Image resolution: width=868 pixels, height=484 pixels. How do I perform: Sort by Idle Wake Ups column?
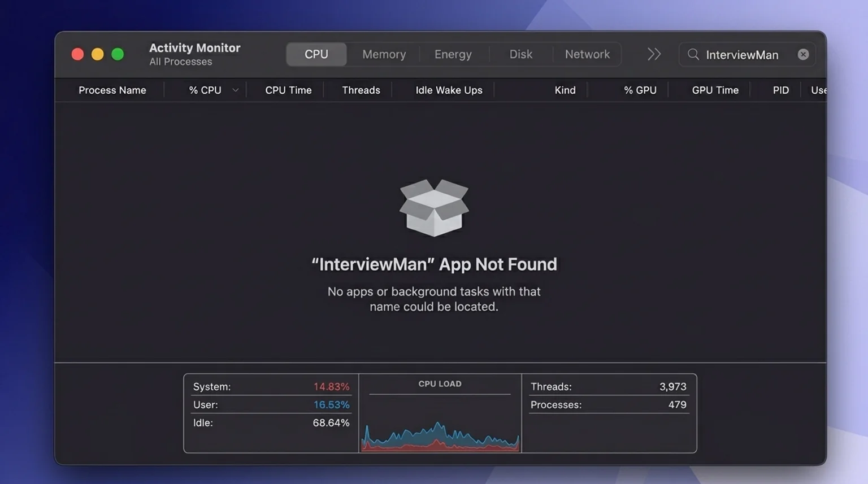pyautogui.click(x=449, y=90)
